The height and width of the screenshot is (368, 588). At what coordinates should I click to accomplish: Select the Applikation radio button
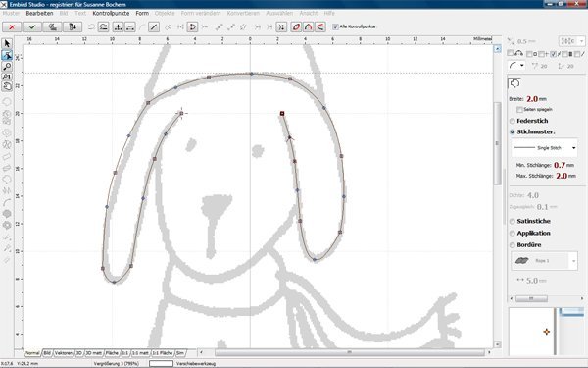point(513,234)
